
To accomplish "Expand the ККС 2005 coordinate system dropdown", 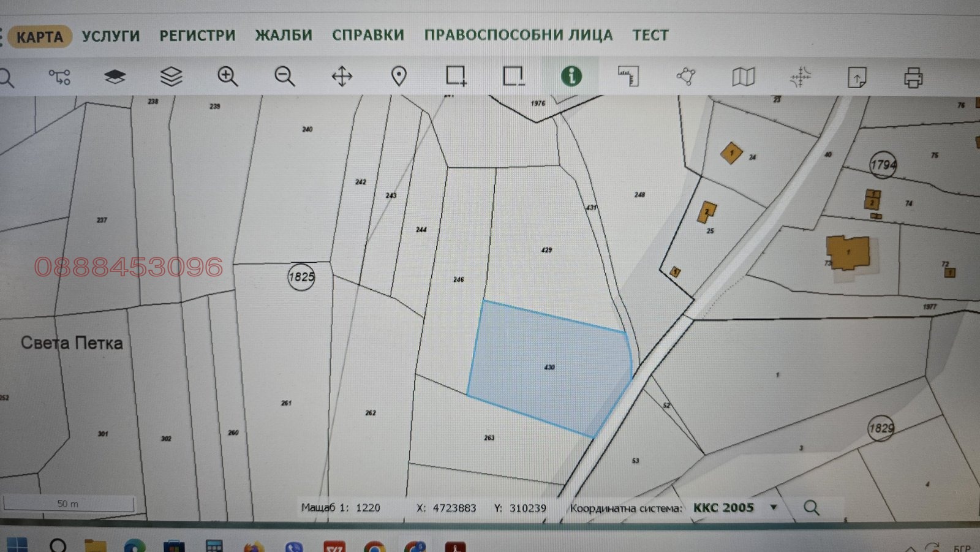I will (x=774, y=507).
